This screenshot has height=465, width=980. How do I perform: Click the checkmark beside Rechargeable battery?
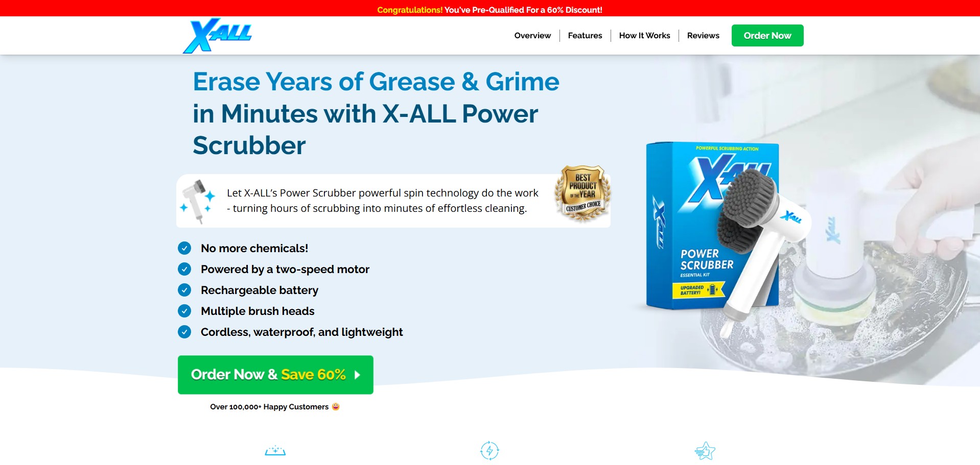pyautogui.click(x=184, y=290)
